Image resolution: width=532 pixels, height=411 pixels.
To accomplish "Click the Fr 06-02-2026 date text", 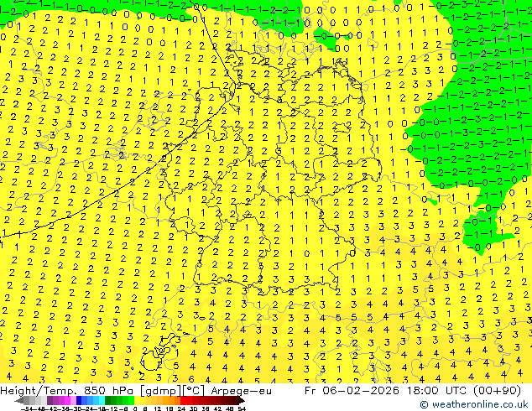I will coord(352,391).
